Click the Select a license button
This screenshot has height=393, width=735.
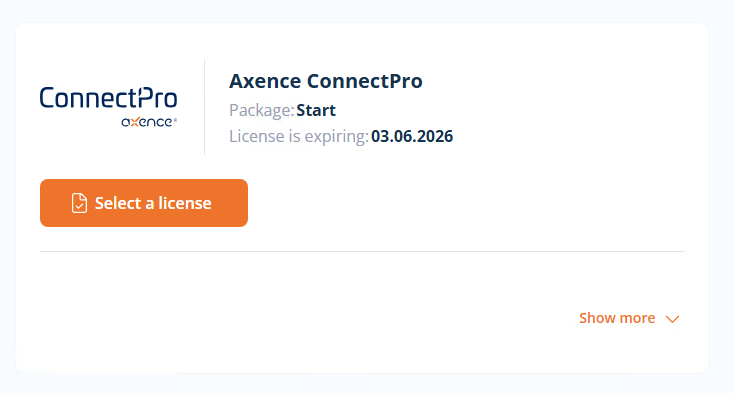(144, 203)
